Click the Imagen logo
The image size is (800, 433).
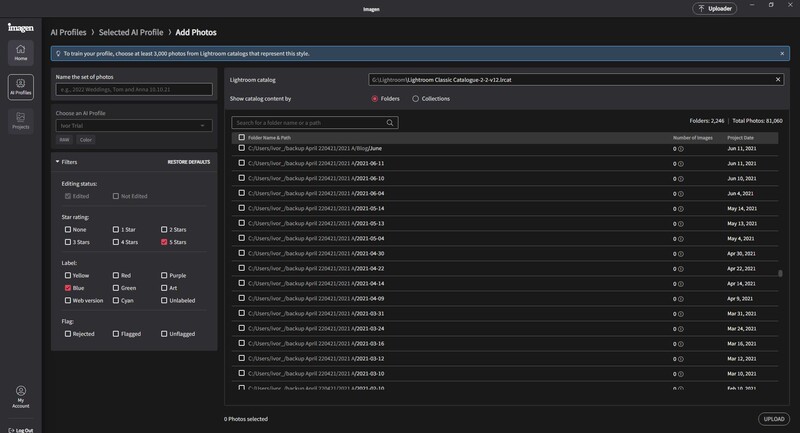pyautogui.click(x=20, y=28)
